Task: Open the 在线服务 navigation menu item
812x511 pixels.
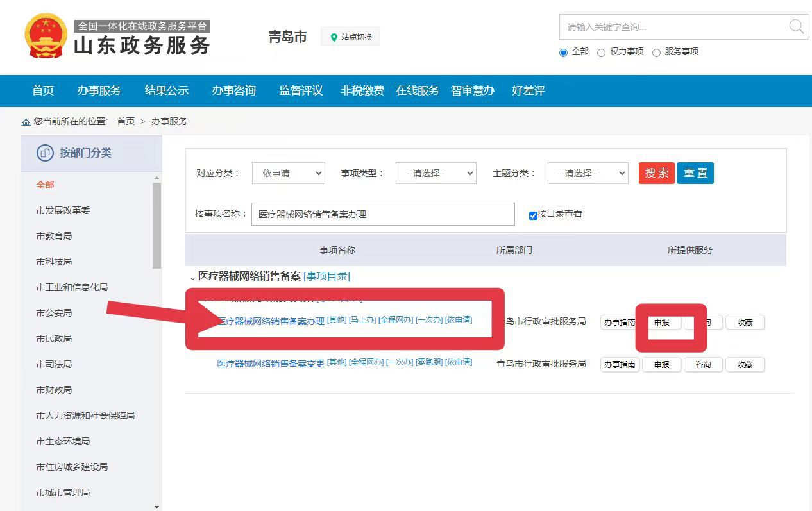Action: 418,91
